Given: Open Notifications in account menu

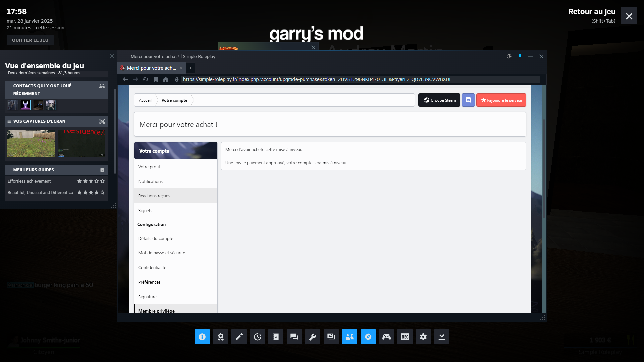Looking at the screenshot, I should [x=176, y=181].
